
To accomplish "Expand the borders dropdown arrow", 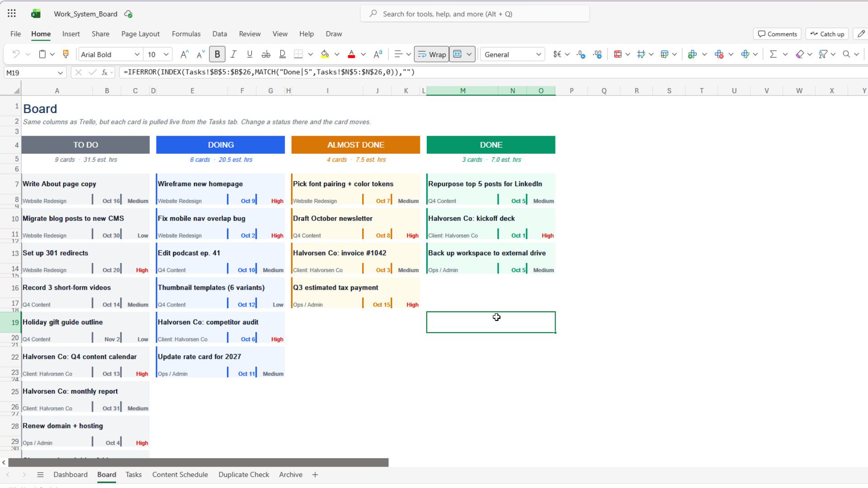I will (x=311, y=54).
